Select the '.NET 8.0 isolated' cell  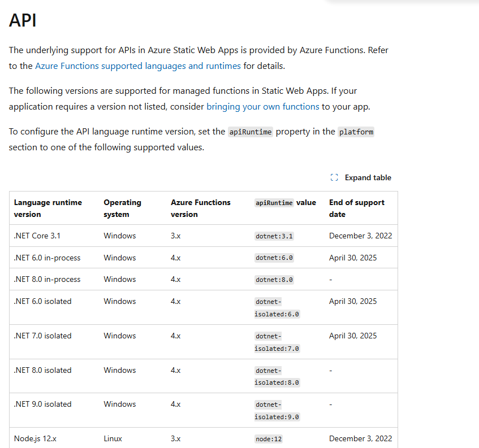click(x=43, y=371)
